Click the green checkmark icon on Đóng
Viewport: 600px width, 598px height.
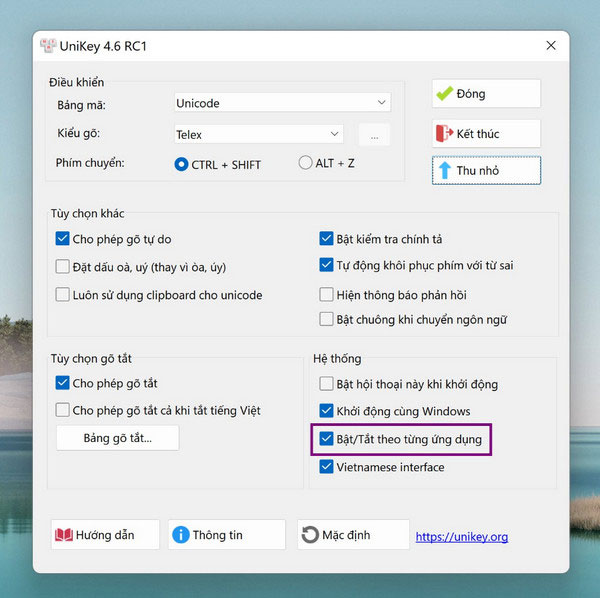(444, 93)
